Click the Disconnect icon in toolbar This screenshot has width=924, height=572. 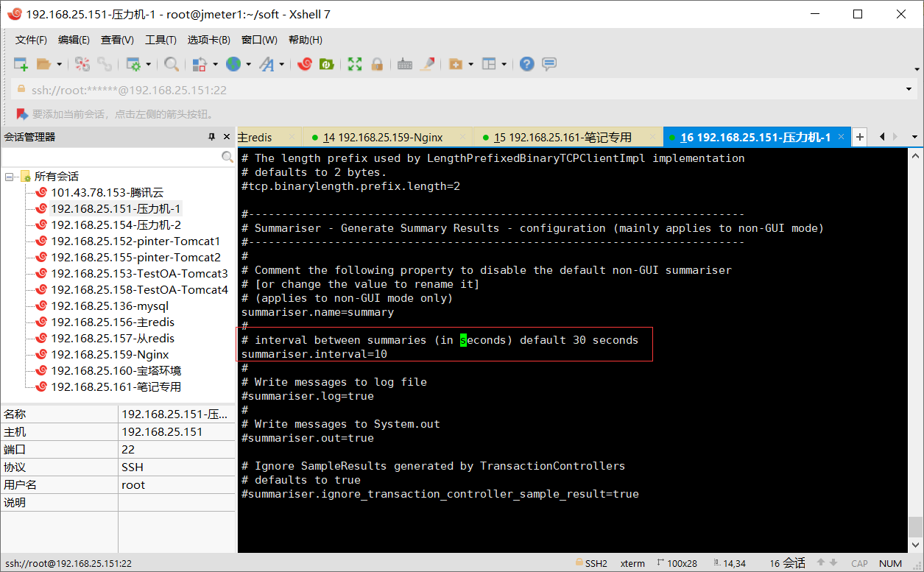click(82, 64)
